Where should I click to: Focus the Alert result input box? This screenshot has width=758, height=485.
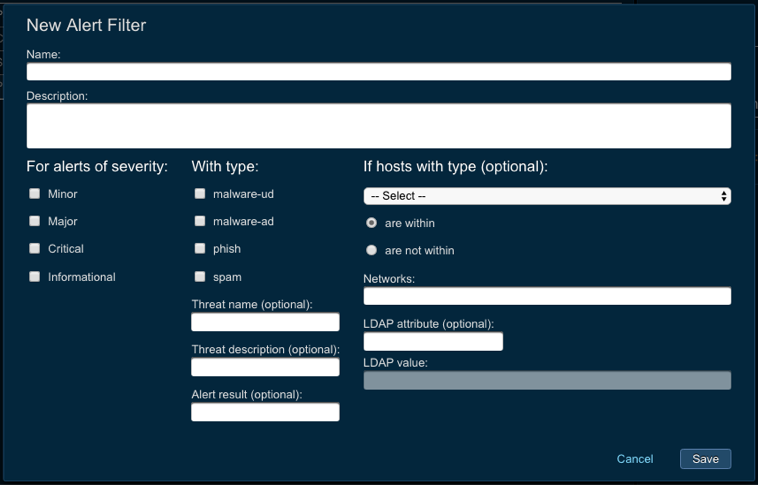point(265,412)
